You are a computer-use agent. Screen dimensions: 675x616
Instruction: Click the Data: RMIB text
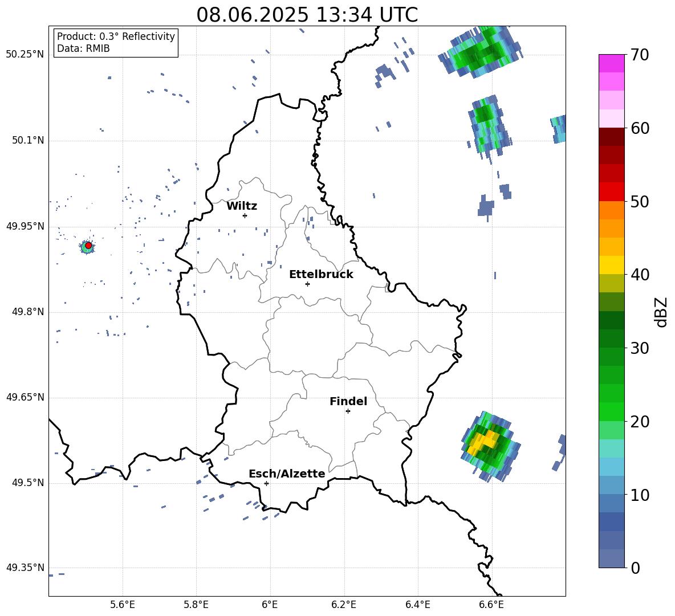[x=83, y=48]
